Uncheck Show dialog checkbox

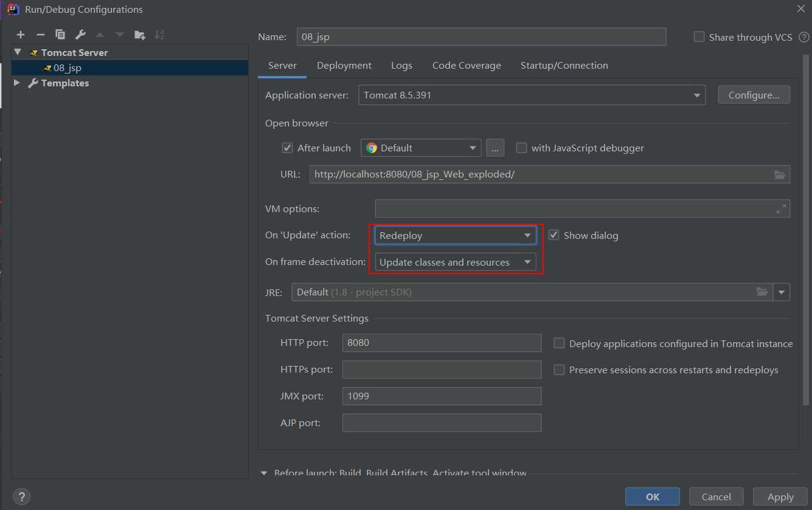553,235
